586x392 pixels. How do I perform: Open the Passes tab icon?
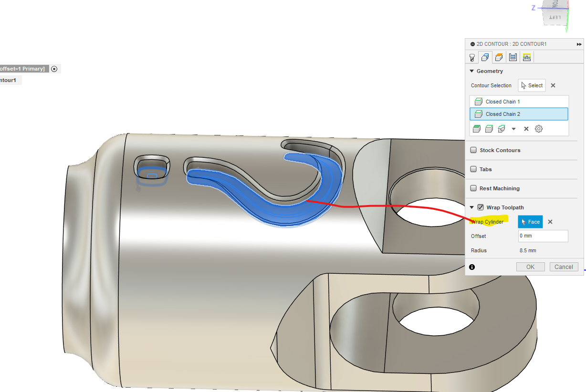click(x=513, y=57)
